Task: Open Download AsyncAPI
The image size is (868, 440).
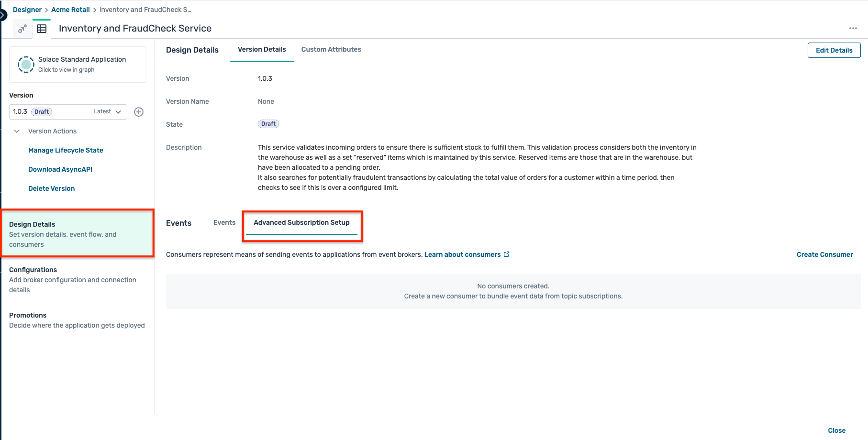Action: pyautogui.click(x=60, y=169)
